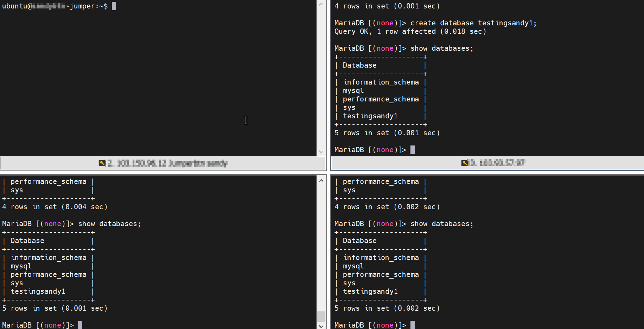
Task: Click testingsandy1 row in top-right database list
Action: (x=370, y=116)
